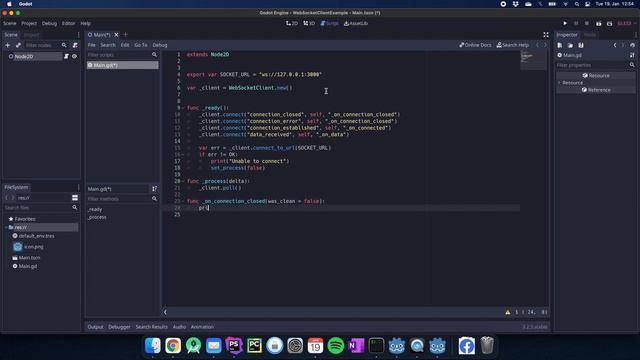The image size is (640, 360).
Task: Open the script editor Debug menu
Action: 160,45
